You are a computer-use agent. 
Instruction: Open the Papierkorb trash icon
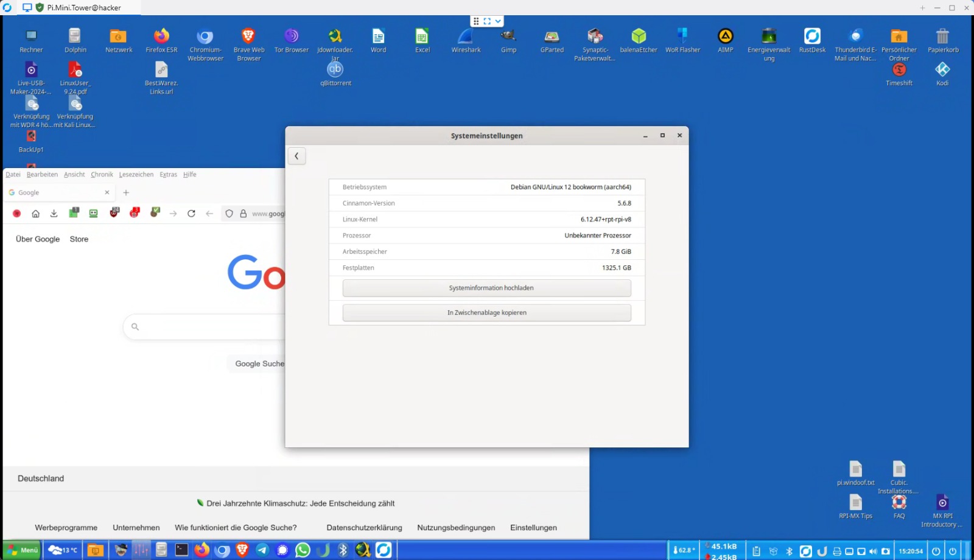943,41
